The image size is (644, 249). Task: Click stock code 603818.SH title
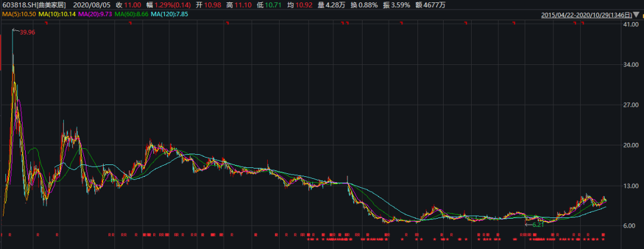[x=33, y=4]
